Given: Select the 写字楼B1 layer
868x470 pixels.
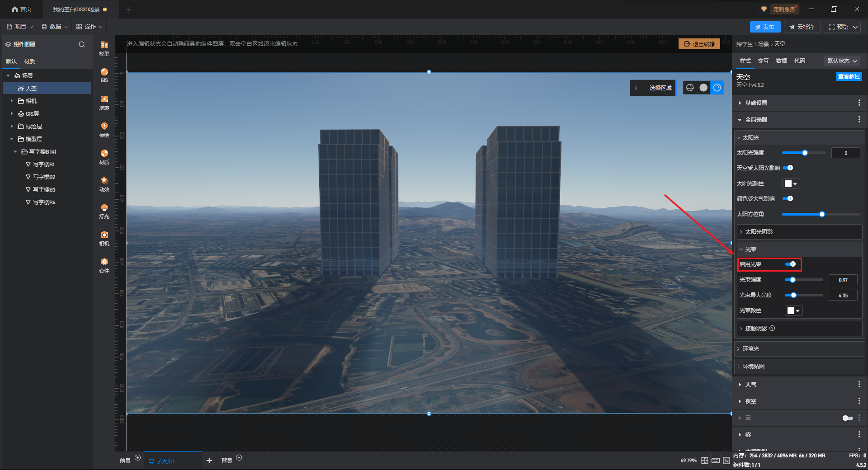Looking at the screenshot, I should [43, 164].
